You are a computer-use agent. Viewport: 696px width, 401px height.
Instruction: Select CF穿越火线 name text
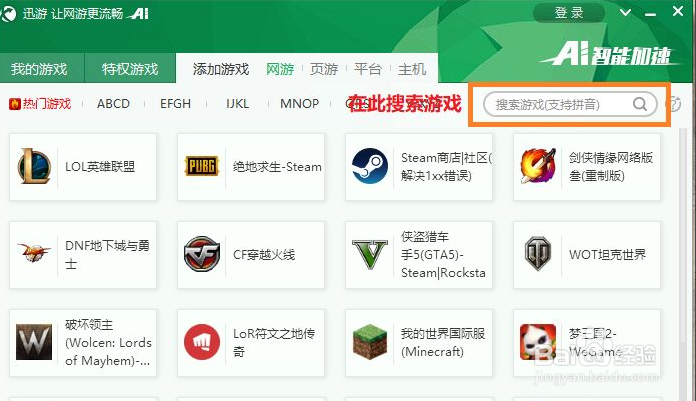tap(264, 254)
